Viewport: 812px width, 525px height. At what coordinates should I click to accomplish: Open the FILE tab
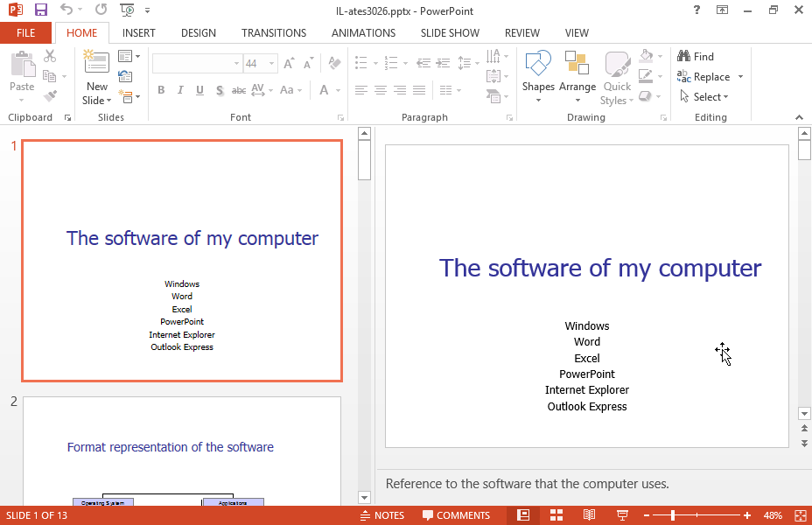coord(26,32)
